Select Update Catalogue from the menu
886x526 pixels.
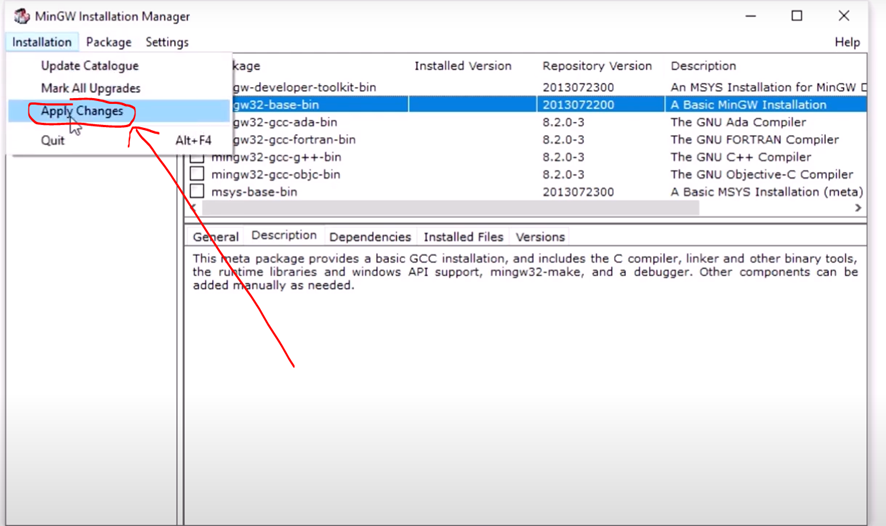tap(90, 66)
